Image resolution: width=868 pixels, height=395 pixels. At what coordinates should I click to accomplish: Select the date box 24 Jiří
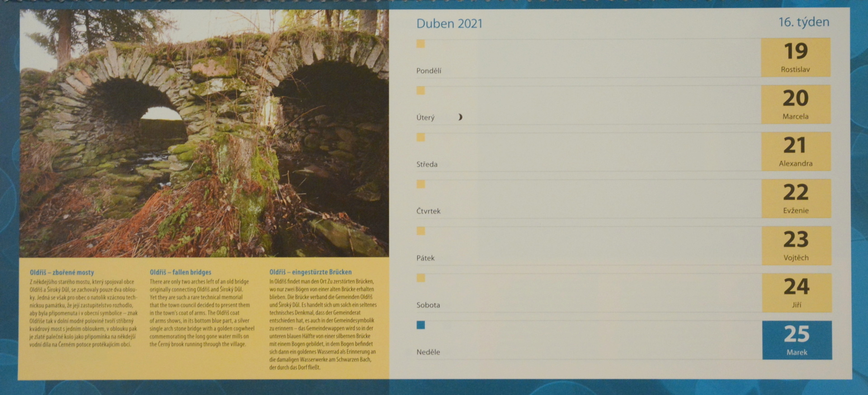pyautogui.click(x=797, y=292)
